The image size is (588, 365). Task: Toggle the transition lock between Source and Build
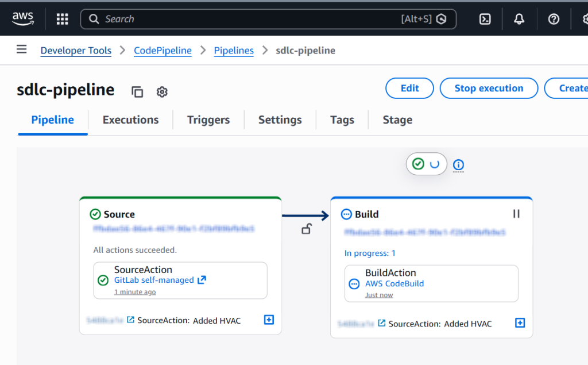click(x=307, y=229)
